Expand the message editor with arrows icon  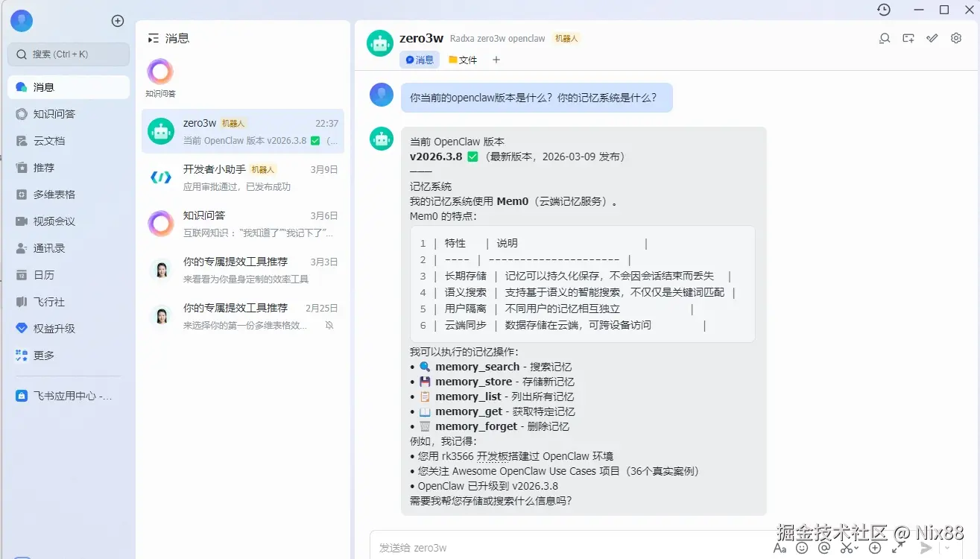898,548
